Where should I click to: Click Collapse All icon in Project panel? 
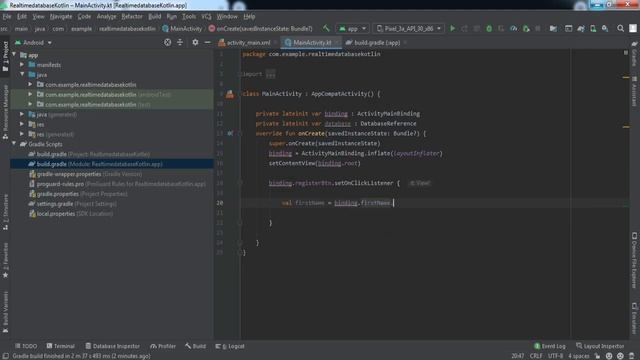pos(180,42)
